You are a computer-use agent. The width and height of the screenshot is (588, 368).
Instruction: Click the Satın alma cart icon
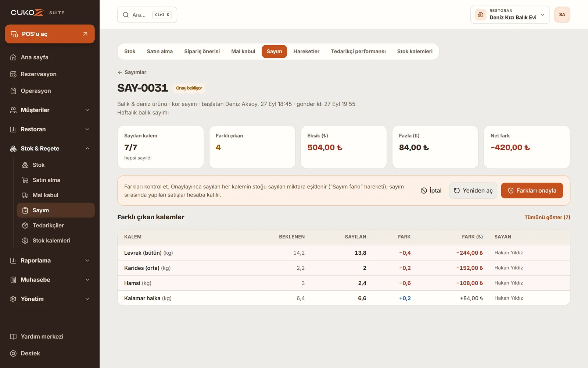(x=25, y=180)
